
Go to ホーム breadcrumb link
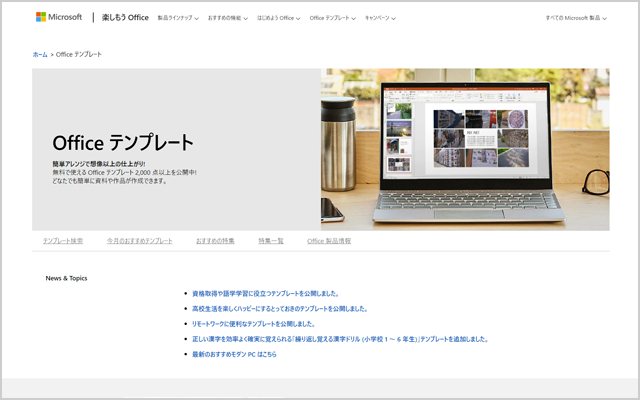coord(40,54)
